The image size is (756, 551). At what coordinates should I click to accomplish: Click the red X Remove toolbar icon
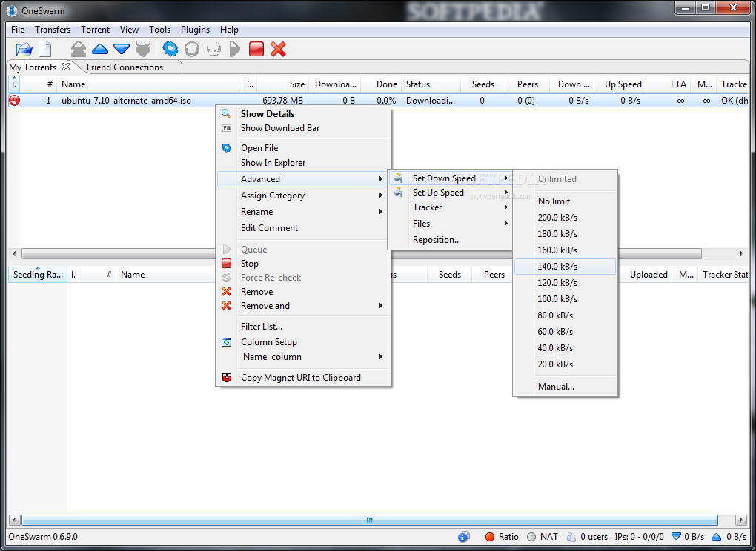pyautogui.click(x=278, y=49)
